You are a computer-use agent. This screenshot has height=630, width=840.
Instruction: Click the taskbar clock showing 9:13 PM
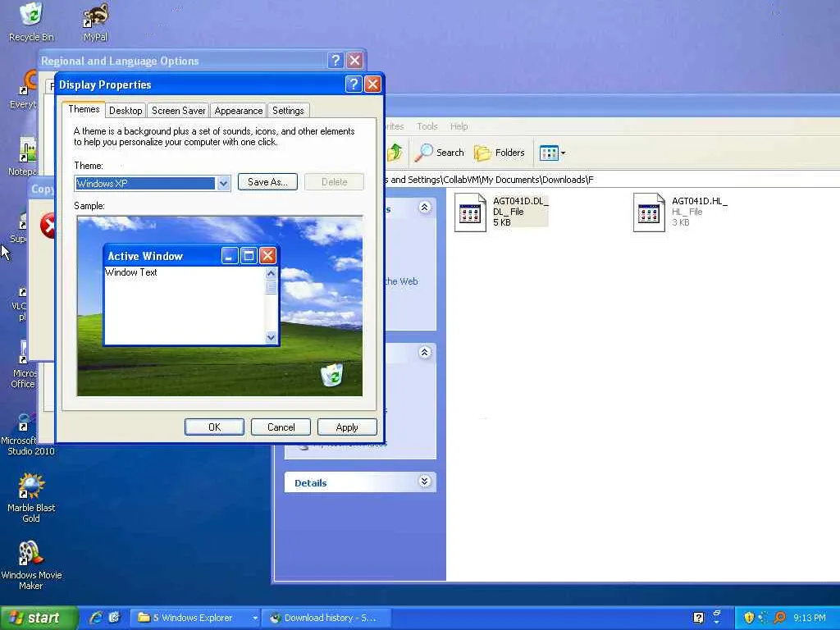click(810, 618)
